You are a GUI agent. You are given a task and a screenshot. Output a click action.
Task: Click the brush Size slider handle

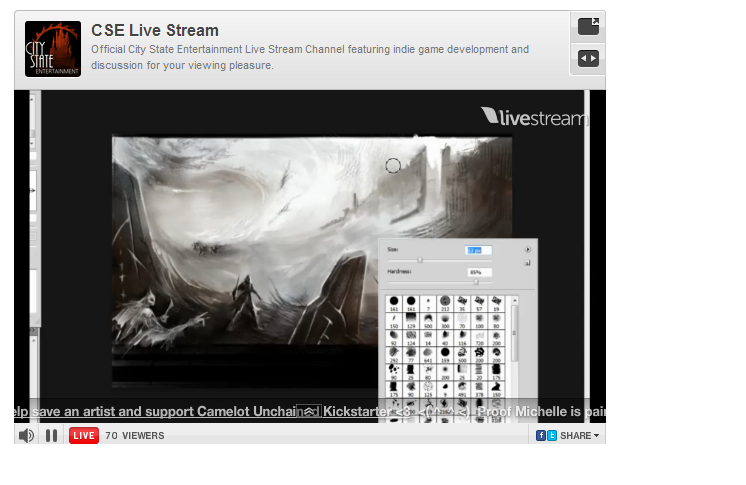pyautogui.click(x=420, y=260)
